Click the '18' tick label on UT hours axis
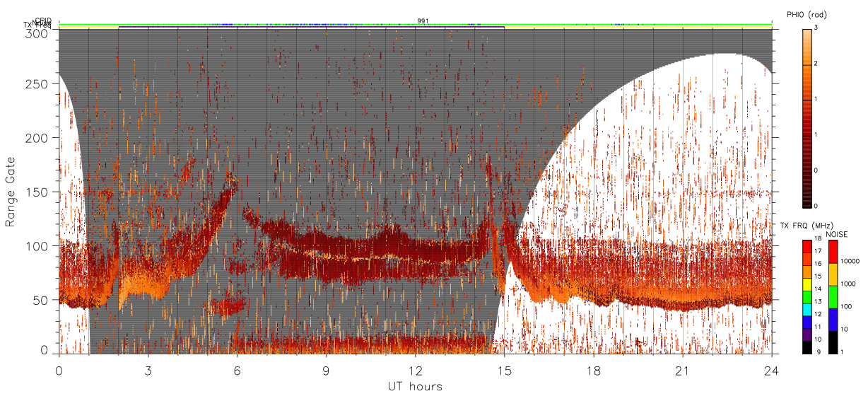This screenshot has width=868, height=401. pos(593,371)
